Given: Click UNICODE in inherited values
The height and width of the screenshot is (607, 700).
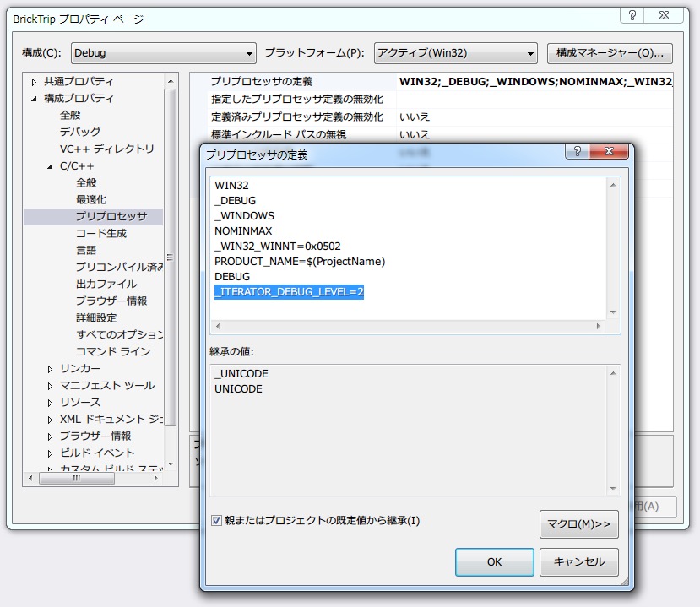Looking at the screenshot, I should pos(238,388).
